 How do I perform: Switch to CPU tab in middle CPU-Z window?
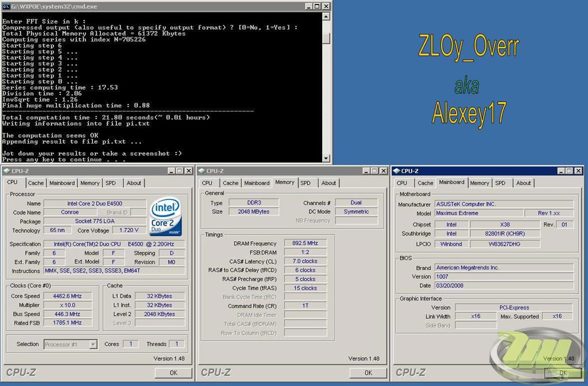pos(207,183)
